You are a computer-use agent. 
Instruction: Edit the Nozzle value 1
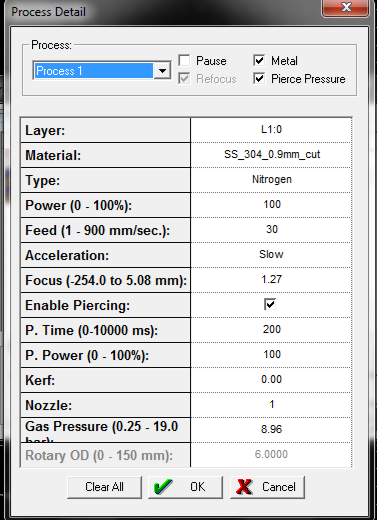[x=271, y=405]
